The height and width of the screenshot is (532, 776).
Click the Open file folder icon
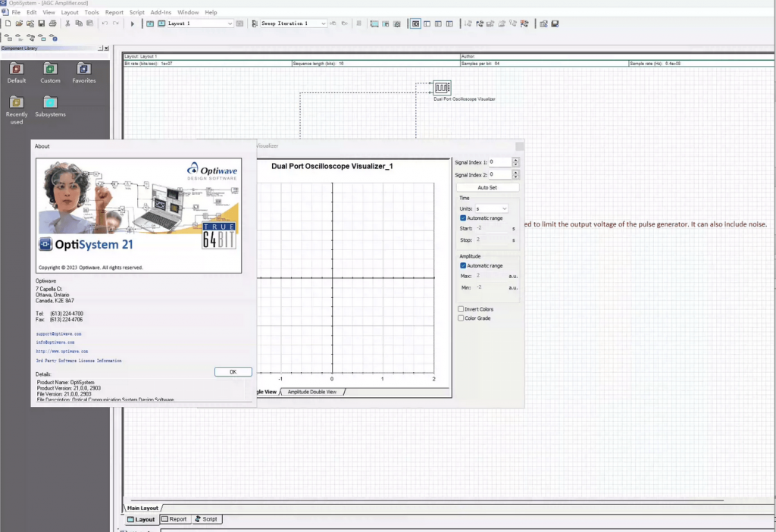point(19,23)
